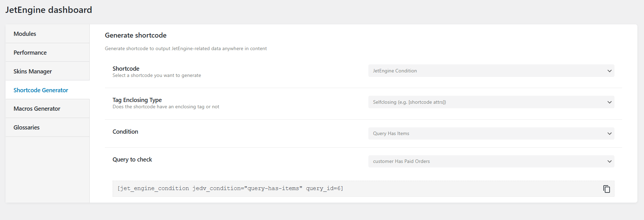Click the Shortcode field label

point(126,69)
